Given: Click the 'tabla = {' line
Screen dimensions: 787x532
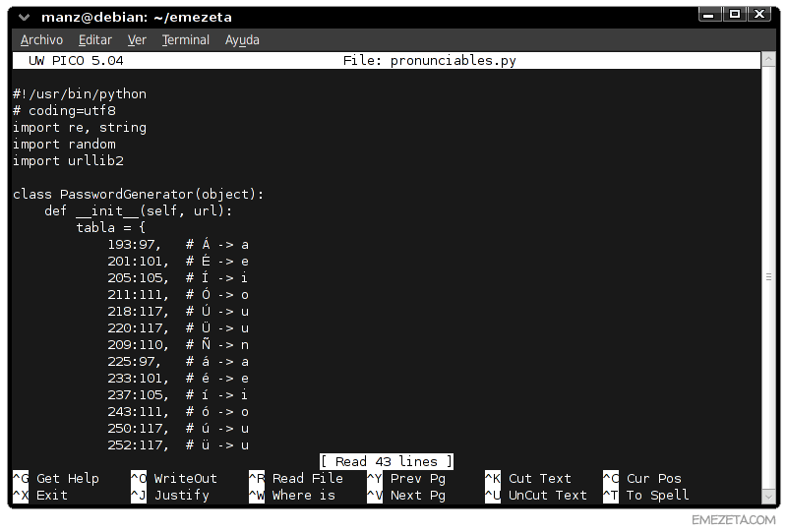Looking at the screenshot, I should (111, 227).
